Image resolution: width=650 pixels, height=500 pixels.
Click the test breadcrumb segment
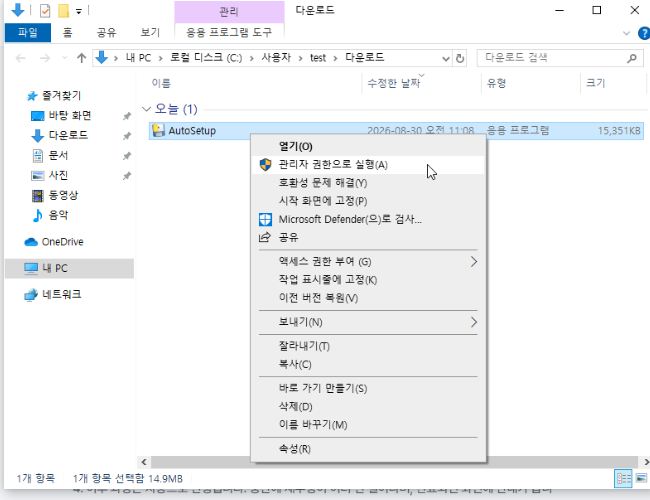click(x=318, y=58)
